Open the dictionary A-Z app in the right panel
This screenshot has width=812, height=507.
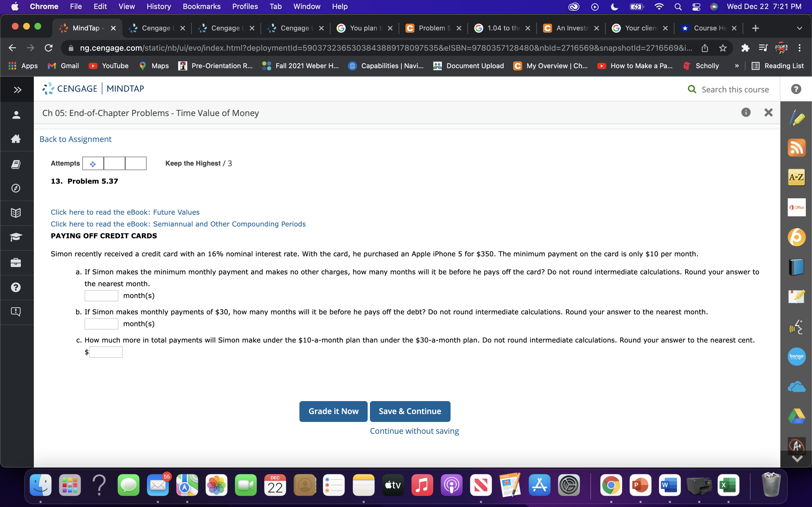click(x=796, y=177)
